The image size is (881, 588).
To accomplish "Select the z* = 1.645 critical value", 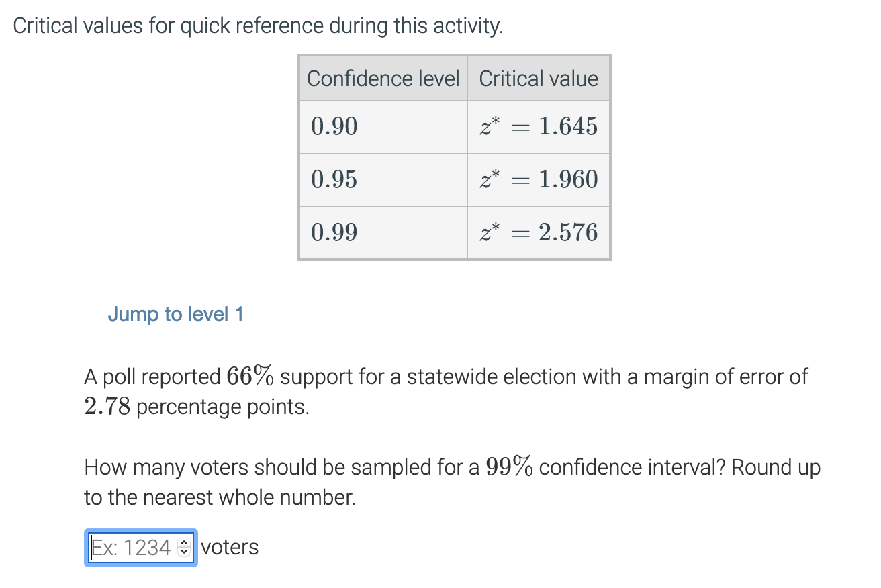I will coord(539,126).
